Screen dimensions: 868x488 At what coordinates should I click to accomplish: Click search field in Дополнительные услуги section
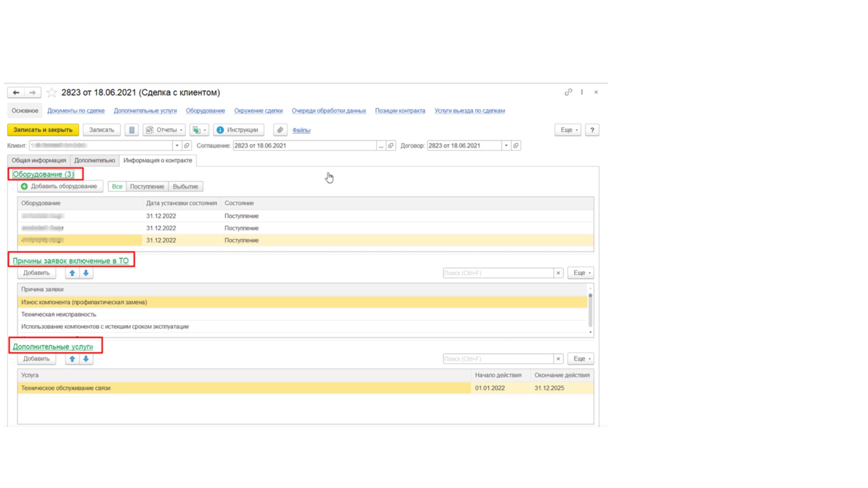click(x=498, y=359)
